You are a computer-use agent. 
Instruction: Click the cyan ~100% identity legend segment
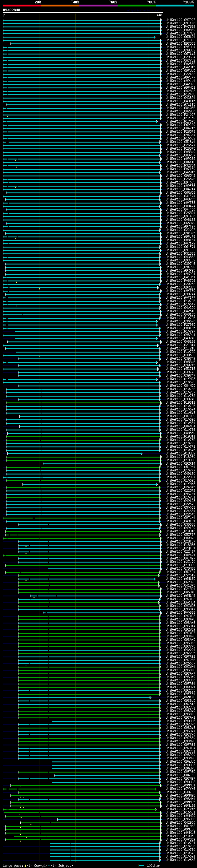pos(175,6)
